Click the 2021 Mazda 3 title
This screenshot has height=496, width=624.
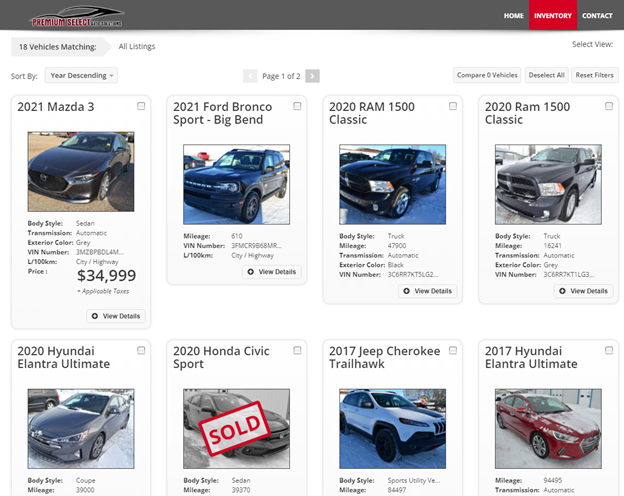click(56, 107)
